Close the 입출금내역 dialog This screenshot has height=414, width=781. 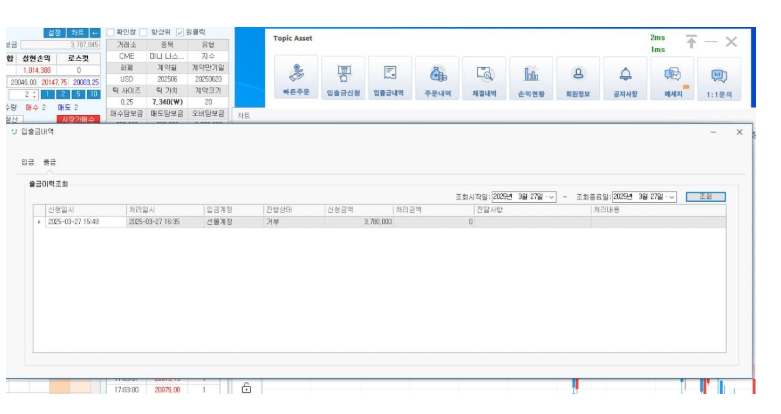[739, 132]
